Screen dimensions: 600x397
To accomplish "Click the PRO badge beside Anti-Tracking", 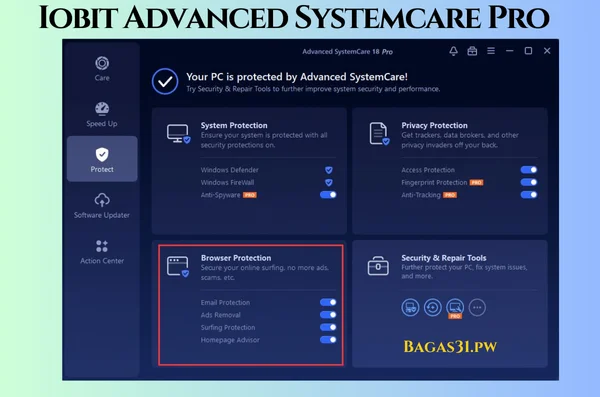I will click(x=450, y=195).
